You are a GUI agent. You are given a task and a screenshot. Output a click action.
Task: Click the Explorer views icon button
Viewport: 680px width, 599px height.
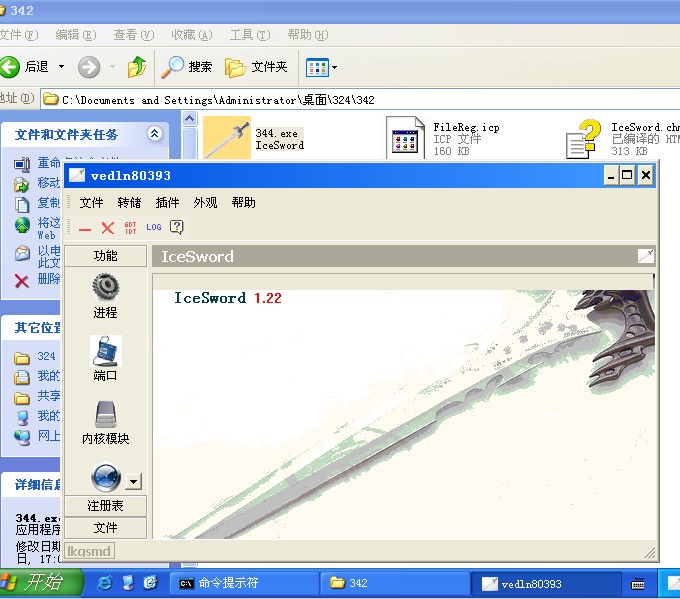(x=317, y=68)
